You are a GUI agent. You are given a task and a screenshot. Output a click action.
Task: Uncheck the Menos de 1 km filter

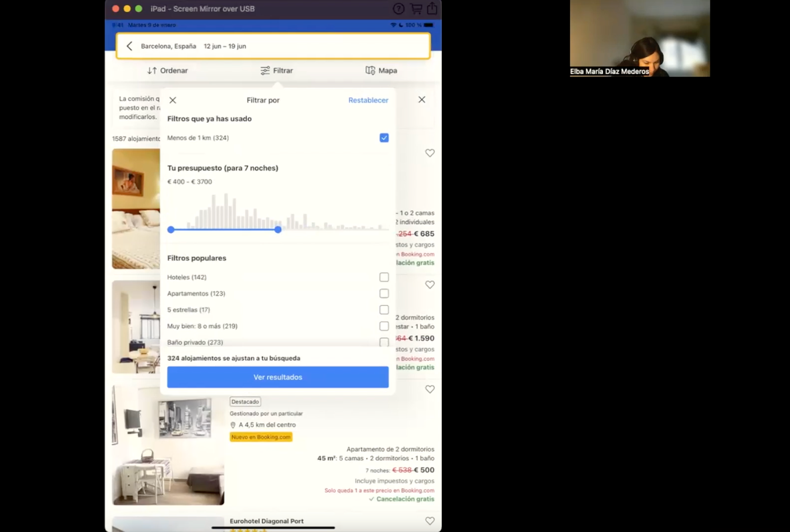coord(384,138)
